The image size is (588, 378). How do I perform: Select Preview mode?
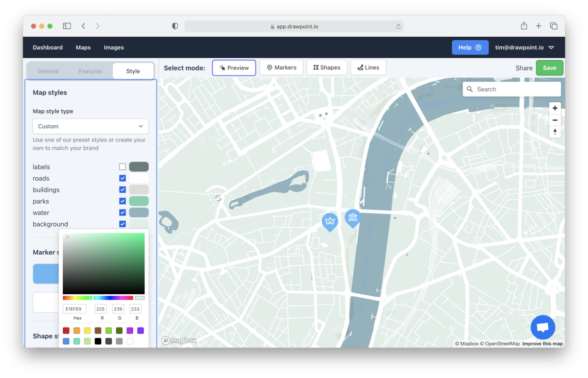point(234,68)
